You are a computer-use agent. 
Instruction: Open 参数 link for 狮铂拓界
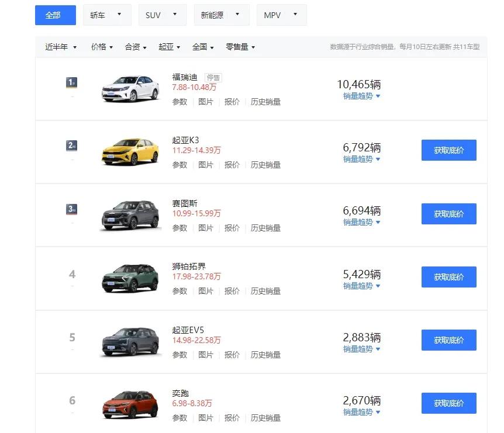179,291
